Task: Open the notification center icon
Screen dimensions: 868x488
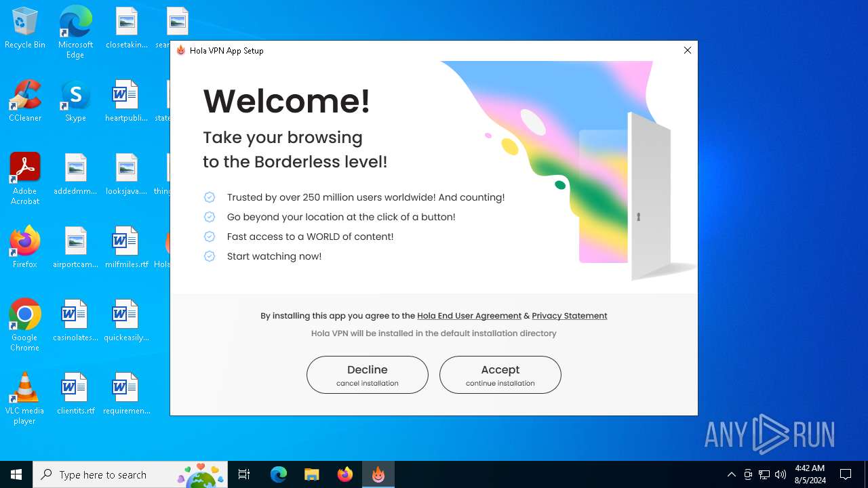Action: tap(846, 474)
